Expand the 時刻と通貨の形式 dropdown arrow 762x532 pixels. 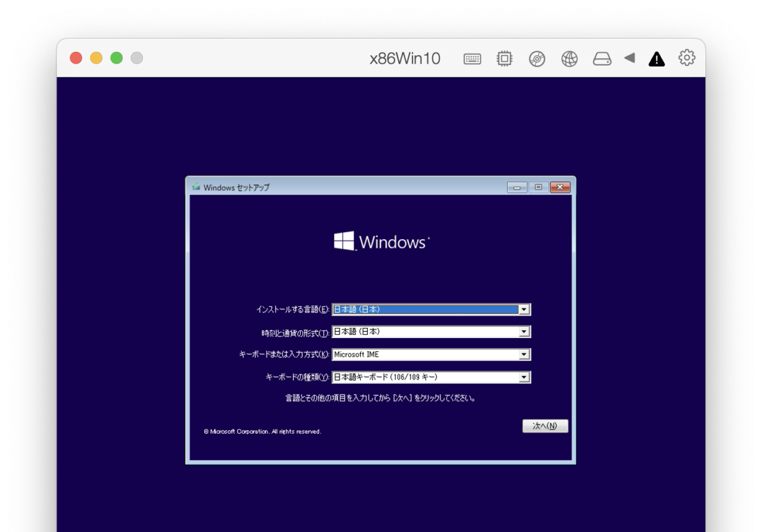click(524, 332)
